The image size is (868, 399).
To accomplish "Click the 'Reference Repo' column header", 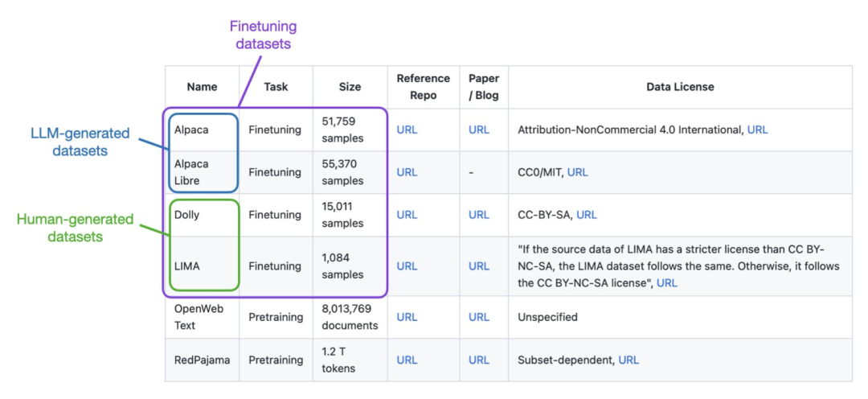I will pyautogui.click(x=424, y=87).
